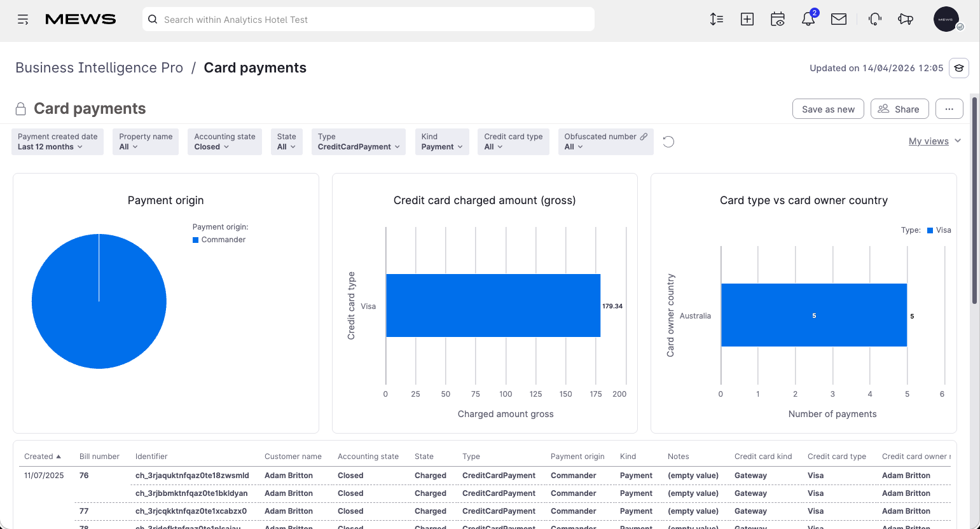Open Obfuscated number filter dropdown
Image resolution: width=980 pixels, height=529 pixels.
tap(605, 142)
